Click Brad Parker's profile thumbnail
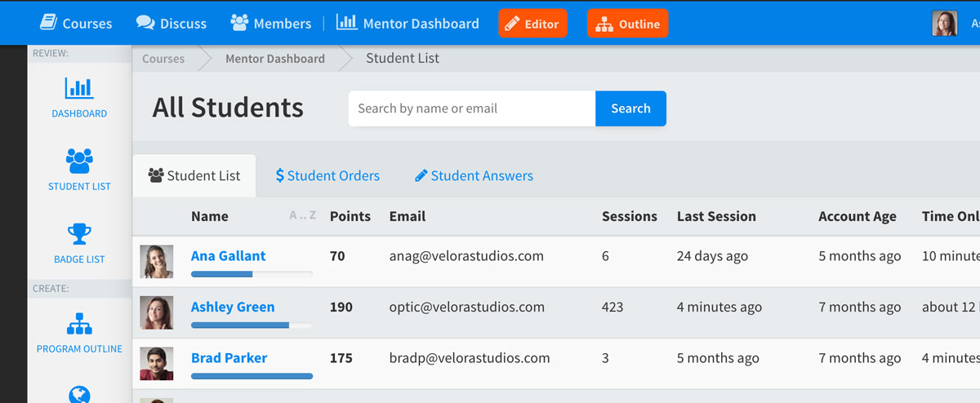 (x=156, y=364)
